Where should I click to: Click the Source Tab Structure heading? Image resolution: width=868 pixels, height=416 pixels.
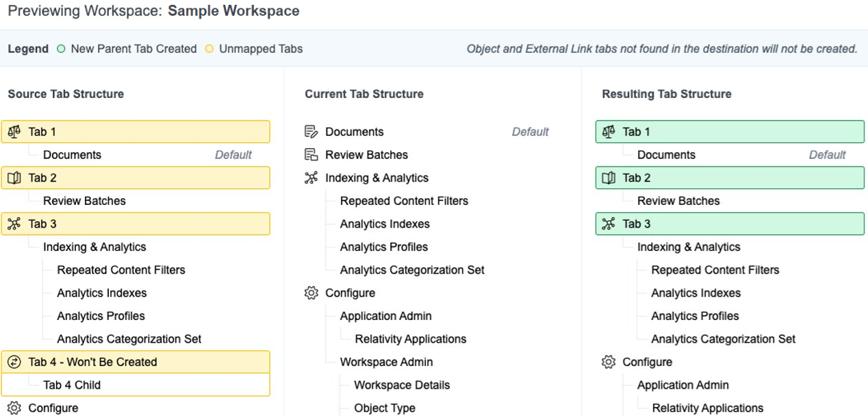pyautogui.click(x=66, y=94)
